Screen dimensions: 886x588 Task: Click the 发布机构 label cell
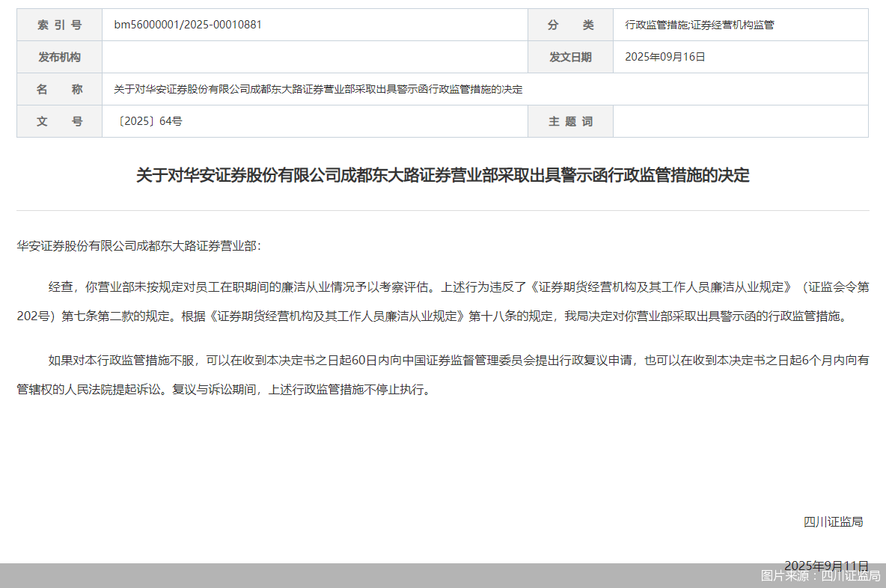point(58,56)
